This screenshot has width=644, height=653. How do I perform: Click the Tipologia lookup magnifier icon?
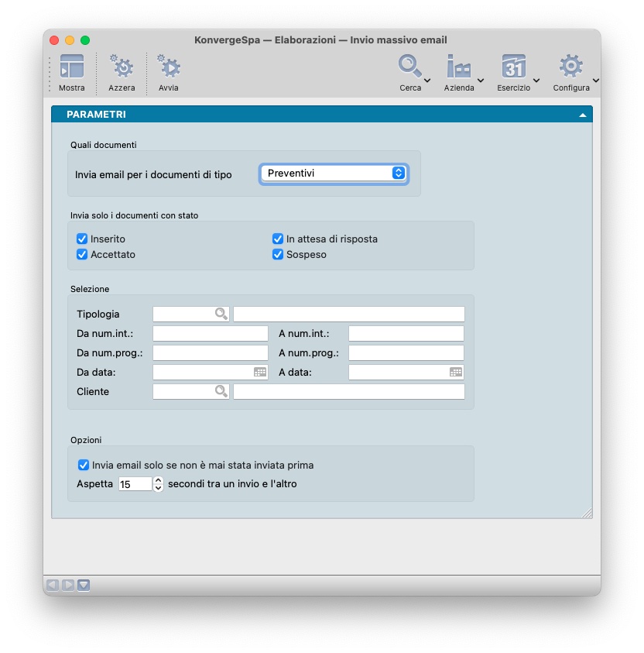(x=221, y=314)
